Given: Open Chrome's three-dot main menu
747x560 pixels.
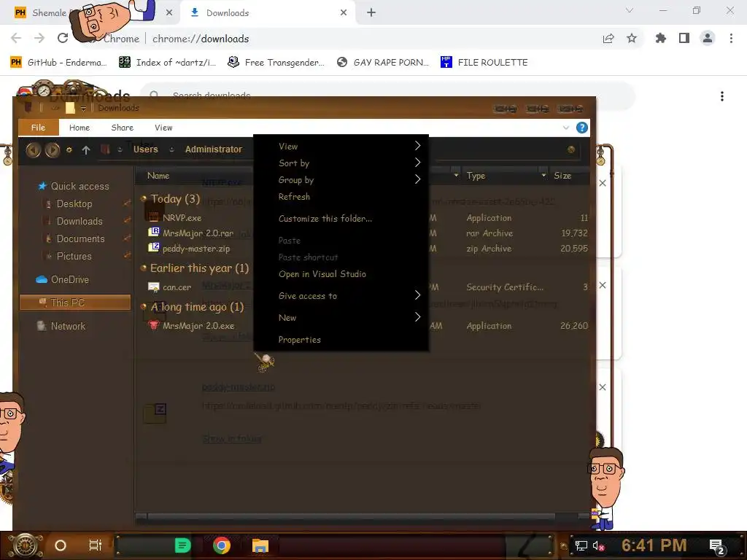Looking at the screenshot, I should 731,38.
